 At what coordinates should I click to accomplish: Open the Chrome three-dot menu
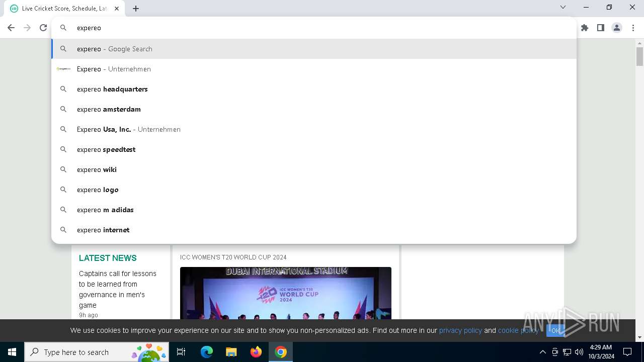(x=633, y=28)
